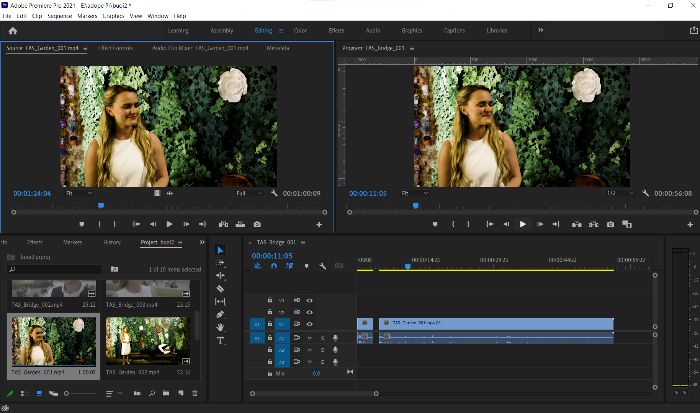Open Timeline display settings wrench
The width and height of the screenshot is (700, 413).
(x=323, y=266)
